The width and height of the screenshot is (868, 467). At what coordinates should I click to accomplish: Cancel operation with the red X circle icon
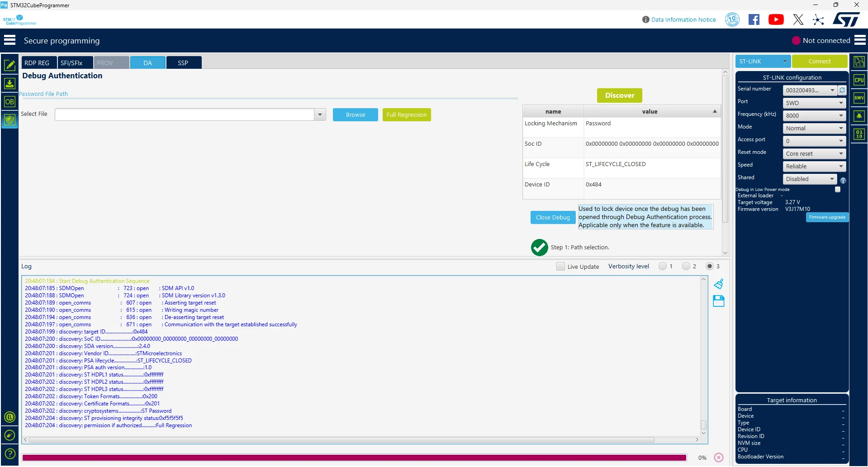coord(719,457)
